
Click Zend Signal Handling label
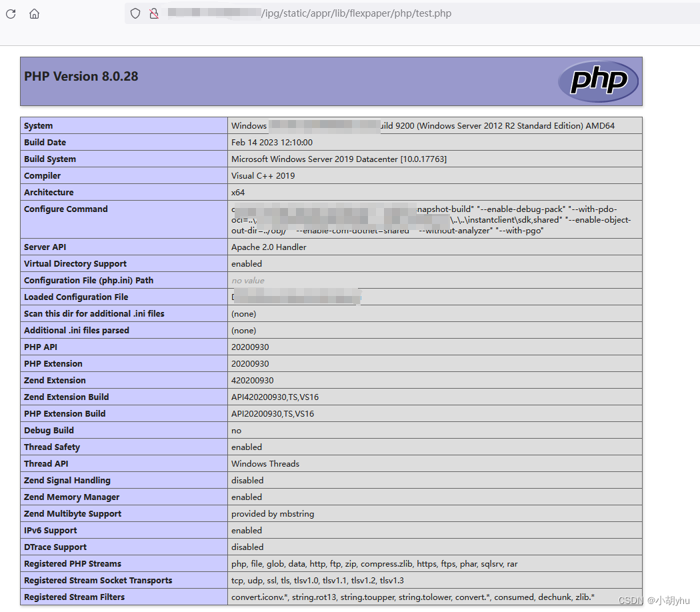[x=67, y=480]
